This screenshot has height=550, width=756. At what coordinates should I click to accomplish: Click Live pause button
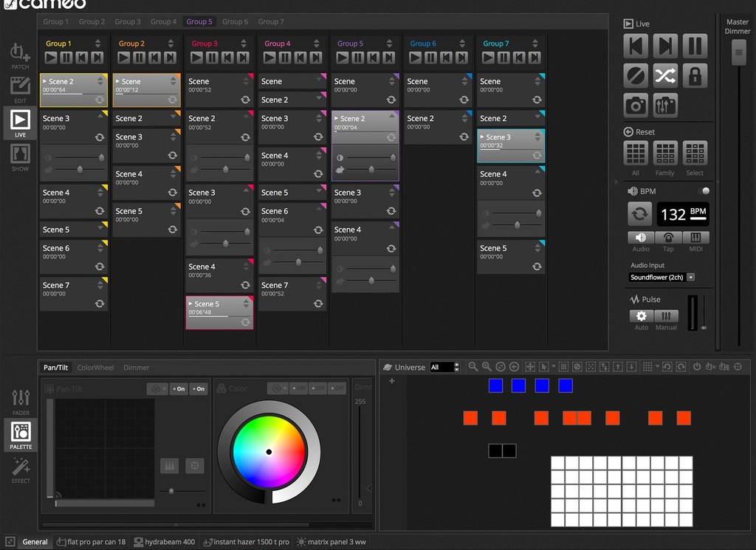coord(695,47)
